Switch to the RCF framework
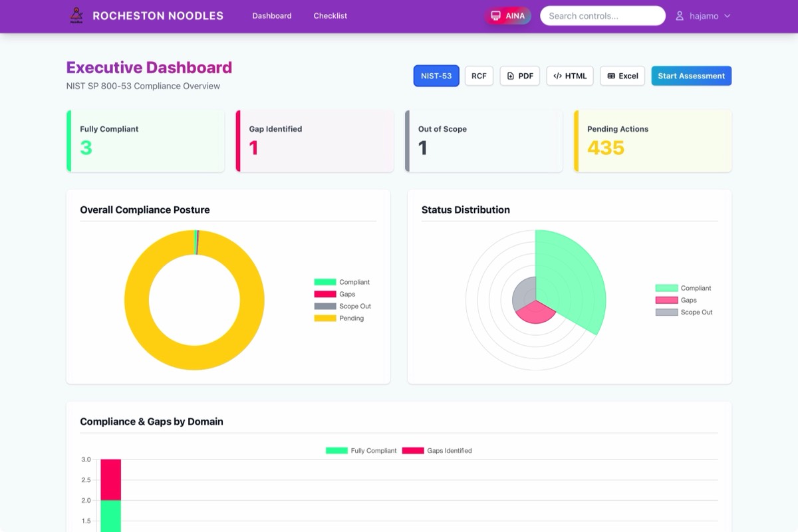The width and height of the screenshot is (798, 532). [479, 76]
